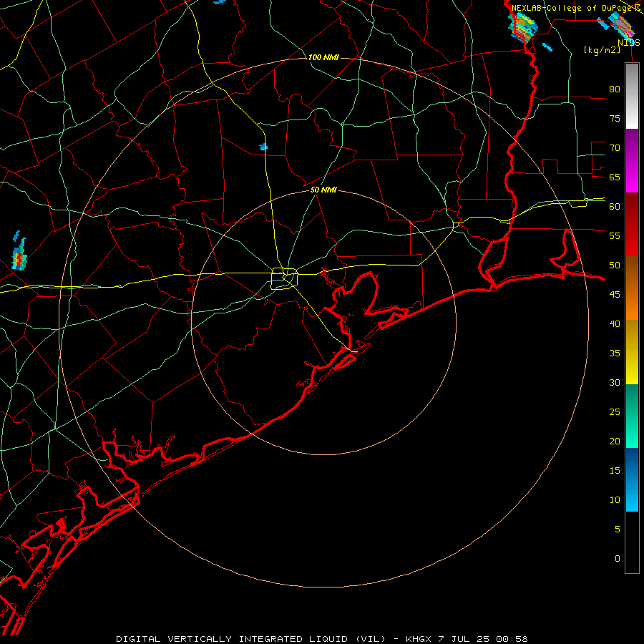Click the 80 value on the color scale
This screenshot has height=644, width=644.
tap(615, 89)
